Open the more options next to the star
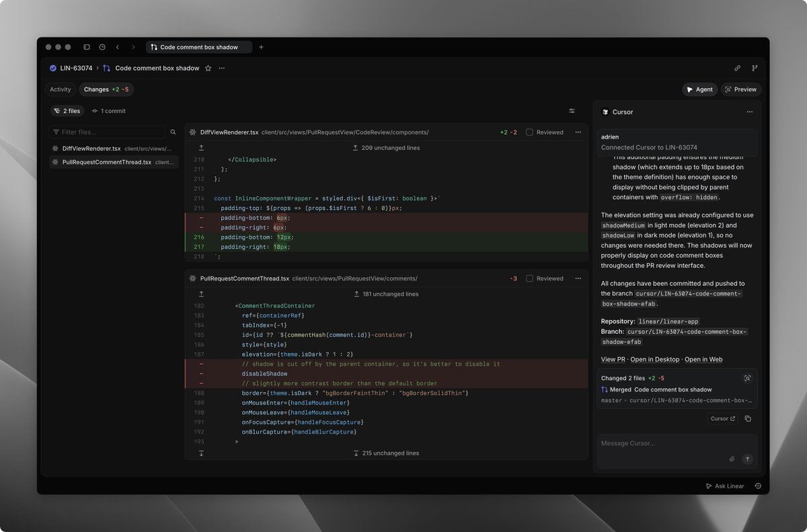This screenshot has width=807, height=532. [x=222, y=68]
